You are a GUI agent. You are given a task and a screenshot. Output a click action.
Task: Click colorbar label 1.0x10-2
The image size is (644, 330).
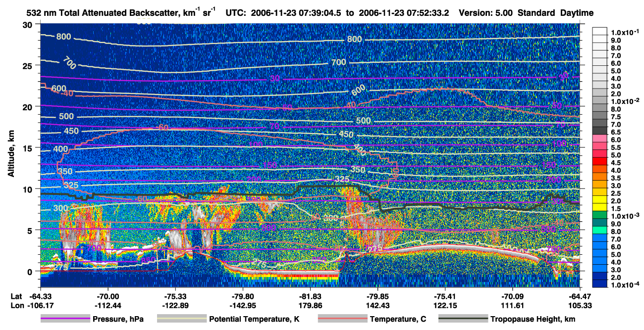(625, 100)
